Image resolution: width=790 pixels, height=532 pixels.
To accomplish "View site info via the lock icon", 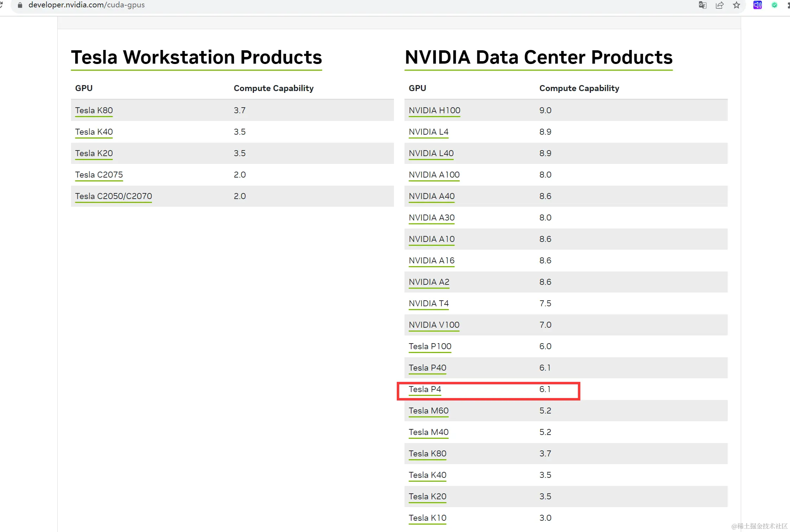I will (x=20, y=5).
